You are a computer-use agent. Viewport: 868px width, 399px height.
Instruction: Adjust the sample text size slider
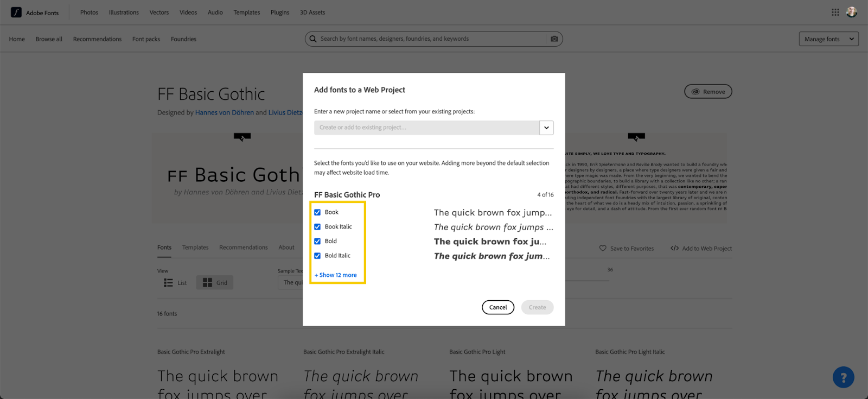pos(586,280)
